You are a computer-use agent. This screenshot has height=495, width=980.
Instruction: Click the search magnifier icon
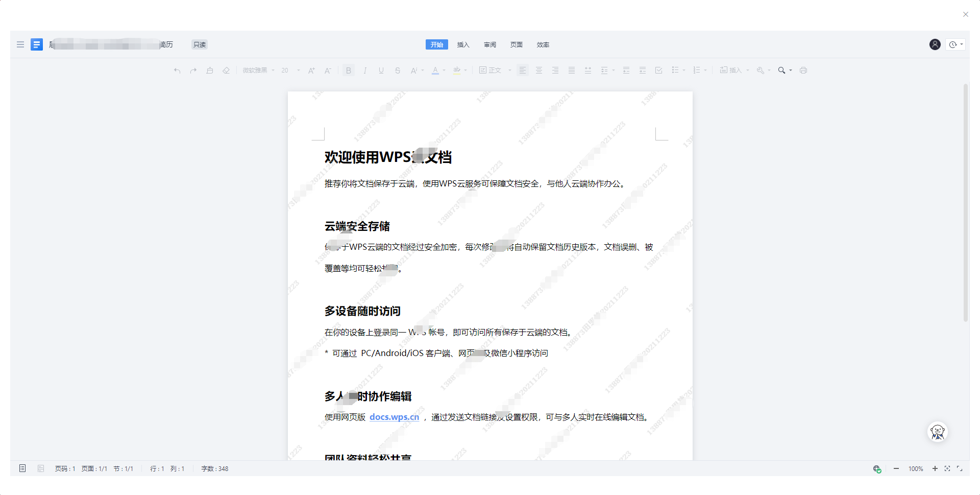pyautogui.click(x=781, y=70)
